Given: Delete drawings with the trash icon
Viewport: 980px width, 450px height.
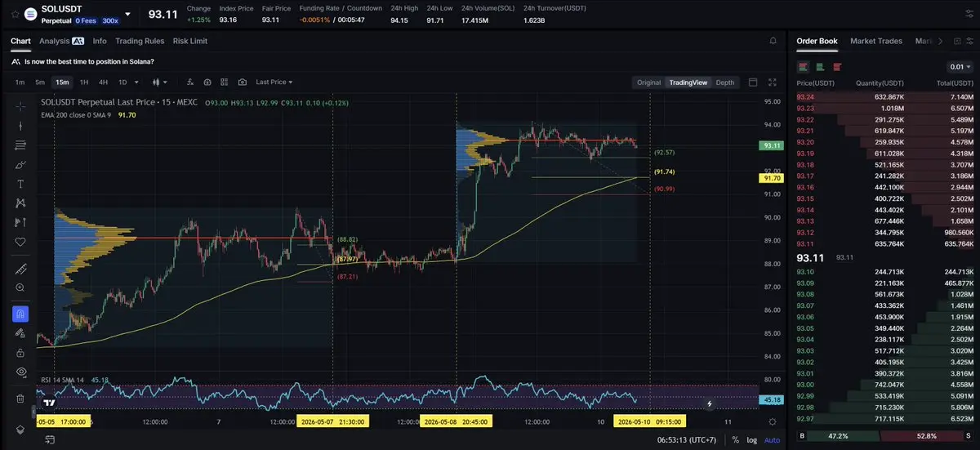Looking at the screenshot, I should [20, 399].
